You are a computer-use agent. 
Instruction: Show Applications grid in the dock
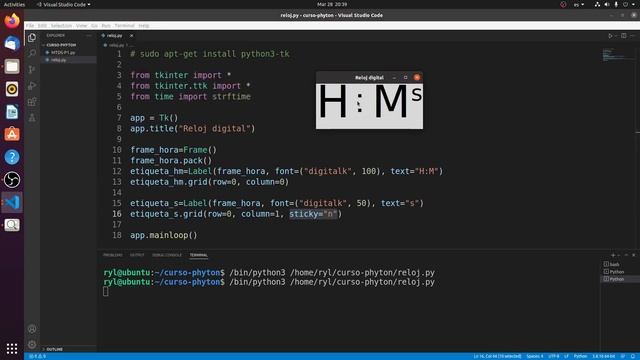[12, 348]
